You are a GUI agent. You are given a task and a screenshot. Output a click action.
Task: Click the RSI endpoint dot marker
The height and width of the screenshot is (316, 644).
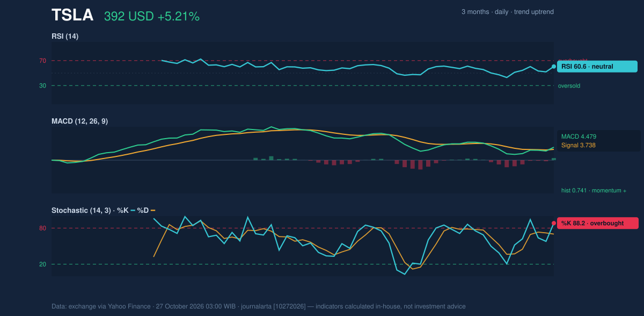pos(554,67)
